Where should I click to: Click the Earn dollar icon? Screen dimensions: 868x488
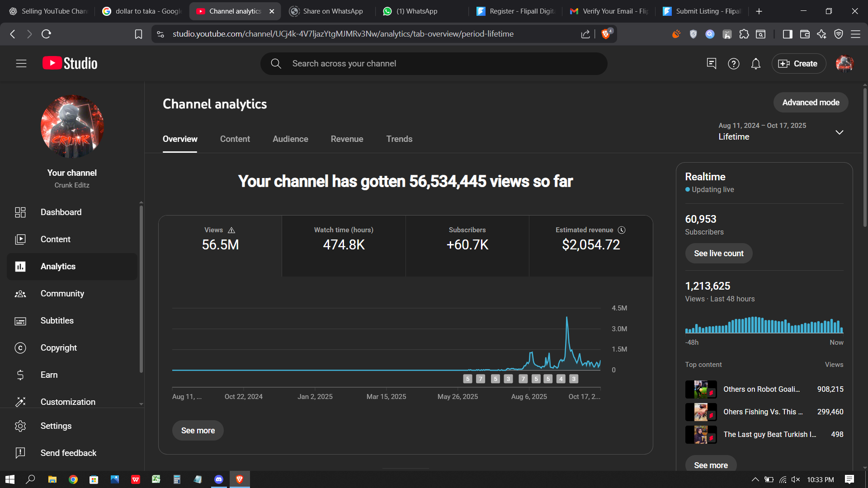point(20,375)
